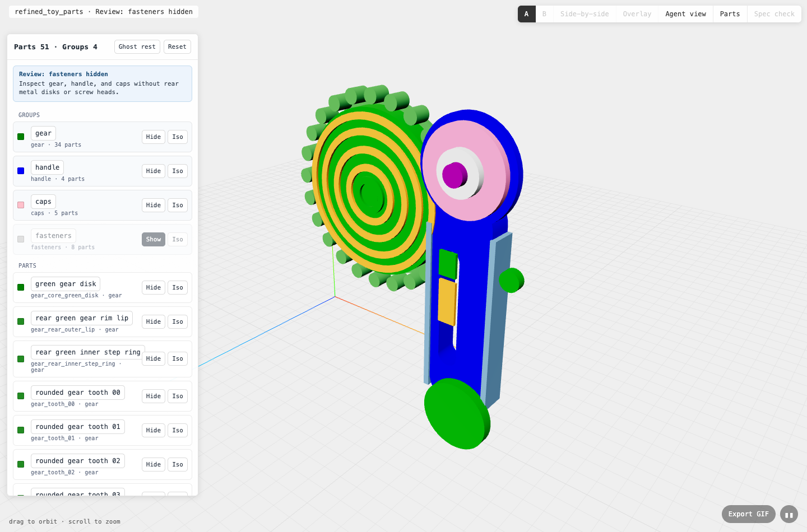The image size is (807, 532).
Task: Click the yellow block on the handle
Action: pos(447,302)
